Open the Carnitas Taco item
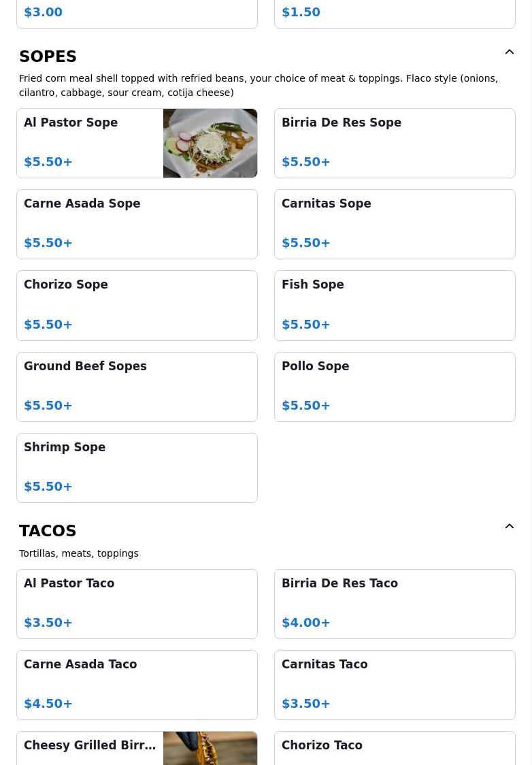This screenshot has height=765, width=532. [395, 685]
